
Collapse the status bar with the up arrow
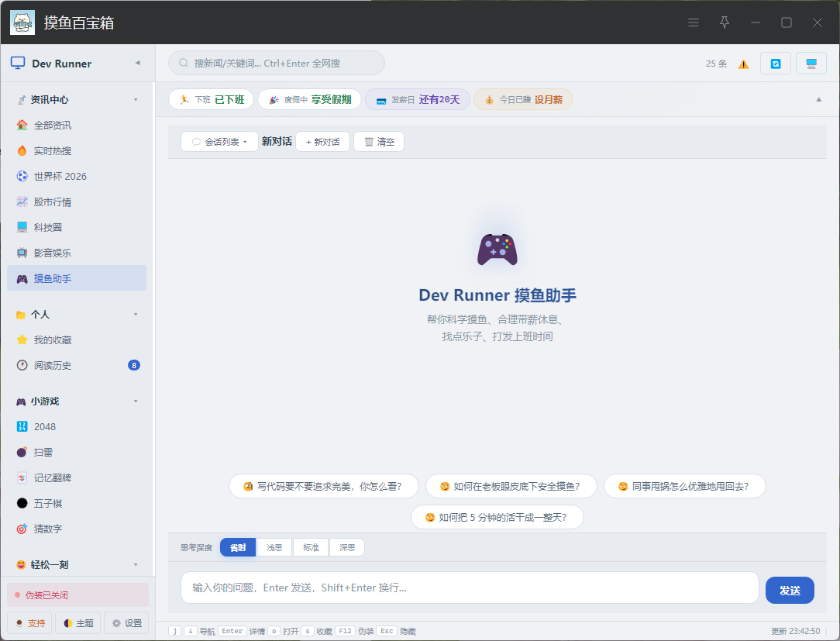[x=818, y=100]
